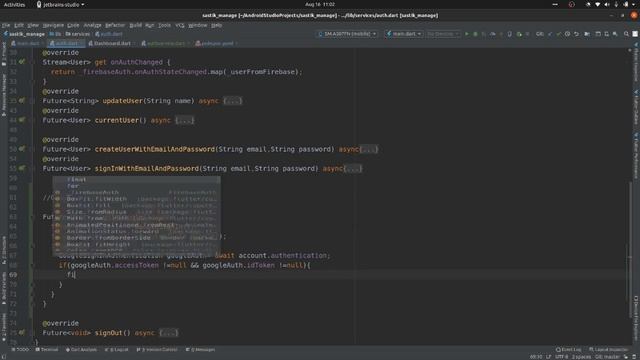The width and height of the screenshot is (640, 360).
Task: Open the jetbrains-studio app menu
Action: [60, 4]
